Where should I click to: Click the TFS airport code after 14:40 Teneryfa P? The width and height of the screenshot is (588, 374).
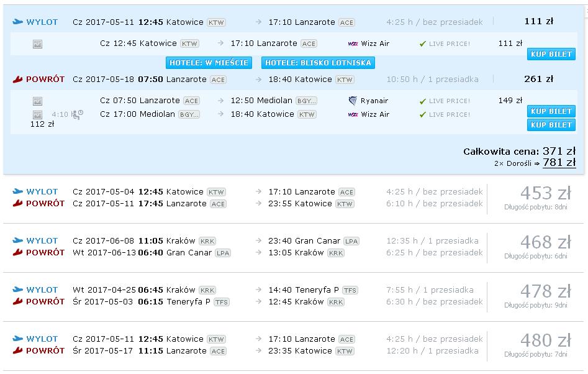point(350,290)
